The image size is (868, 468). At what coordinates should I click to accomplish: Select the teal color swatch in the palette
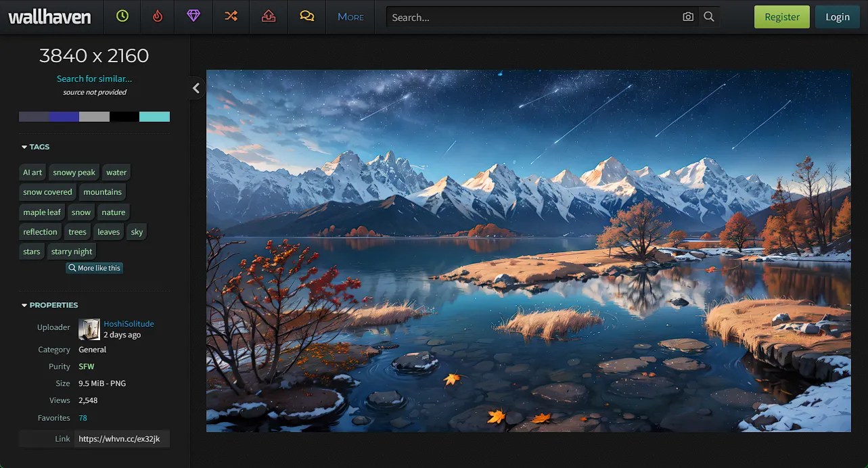click(154, 116)
